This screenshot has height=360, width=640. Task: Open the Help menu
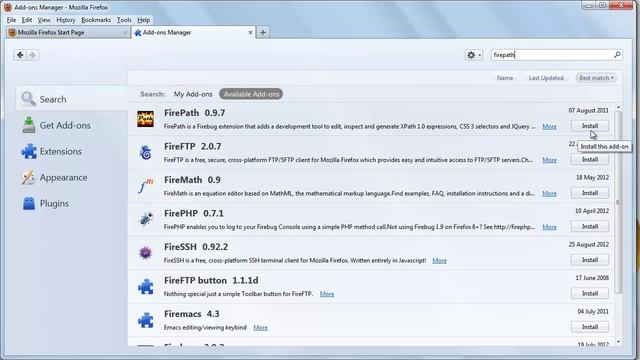coord(144,20)
